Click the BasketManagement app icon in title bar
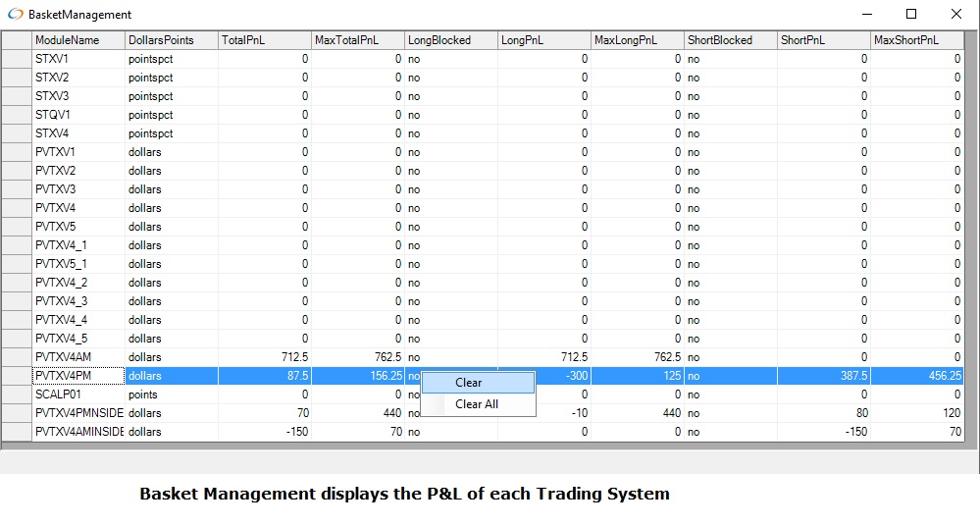Viewport: 980px width, 526px height. 16,15
